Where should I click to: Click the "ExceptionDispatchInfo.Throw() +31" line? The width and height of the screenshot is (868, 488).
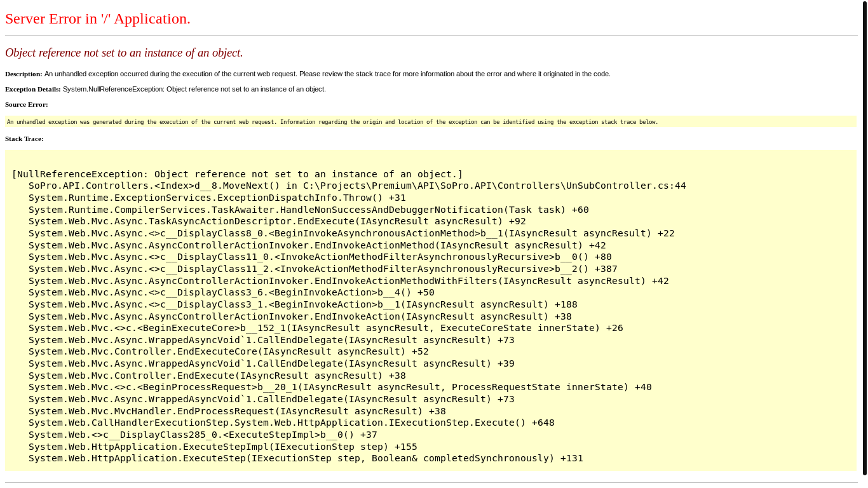(x=217, y=198)
